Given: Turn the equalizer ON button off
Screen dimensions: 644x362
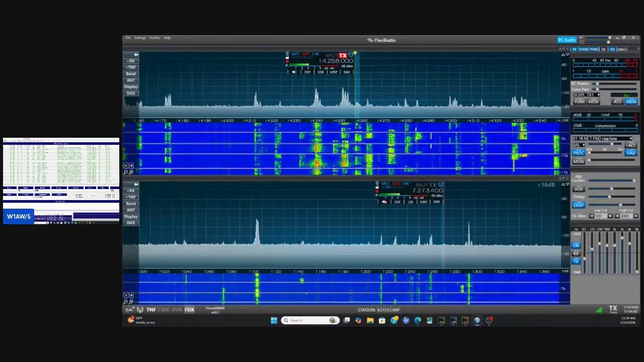Looking at the screenshot, I should [x=576, y=245].
